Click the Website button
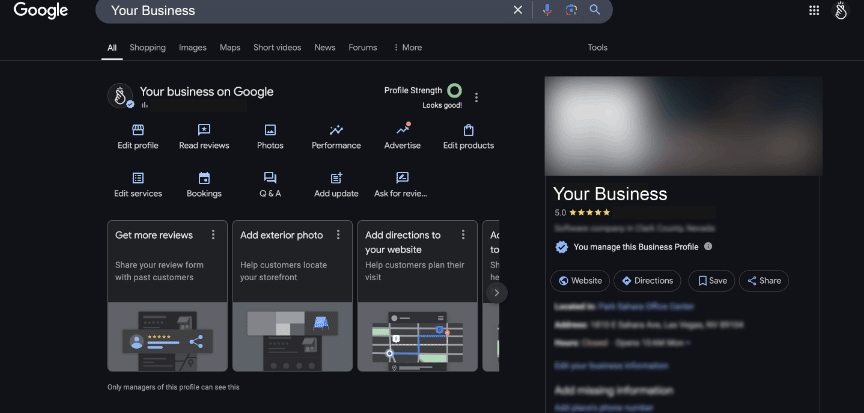The height and width of the screenshot is (413, 864). (x=580, y=281)
